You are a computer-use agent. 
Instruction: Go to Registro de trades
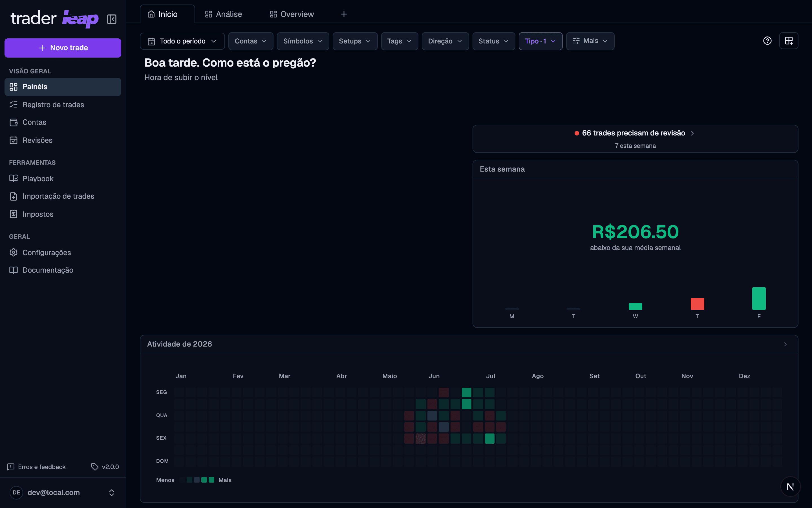pyautogui.click(x=63, y=104)
